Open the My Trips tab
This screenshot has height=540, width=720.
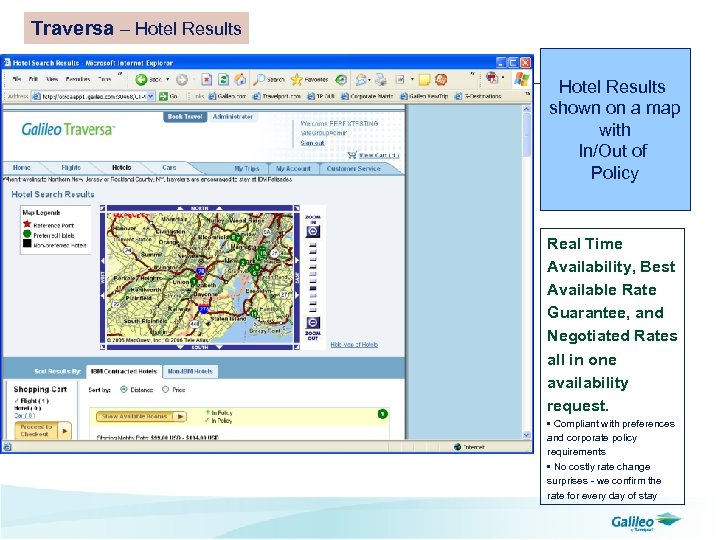click(x=247, y=169)
